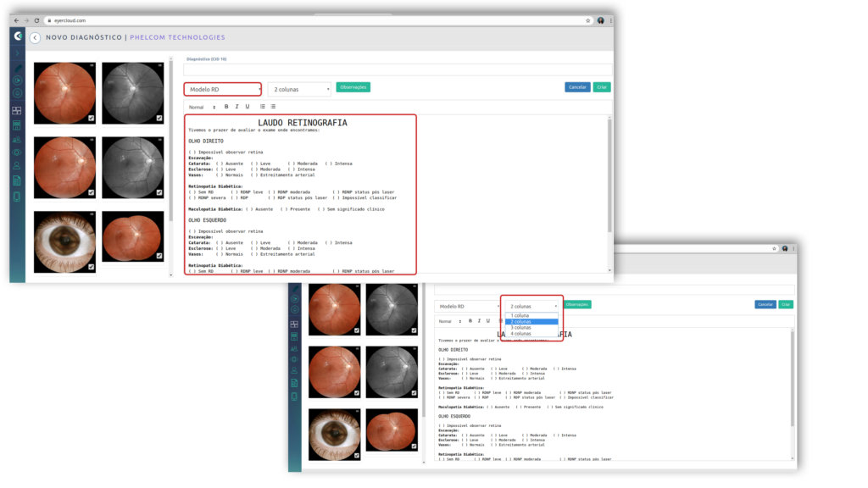Viewport: 868px width, 488px height.
Task: Toggle checkbox on second grayscale retina image, upper window
Action: click(159, 192)
